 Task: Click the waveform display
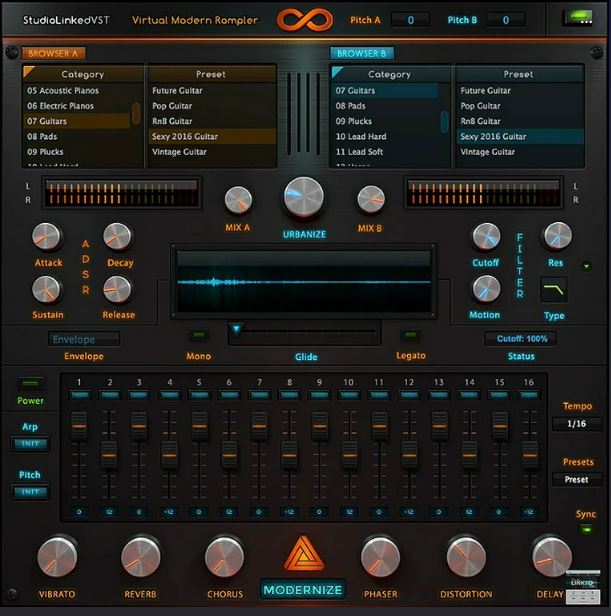(304, 281)
